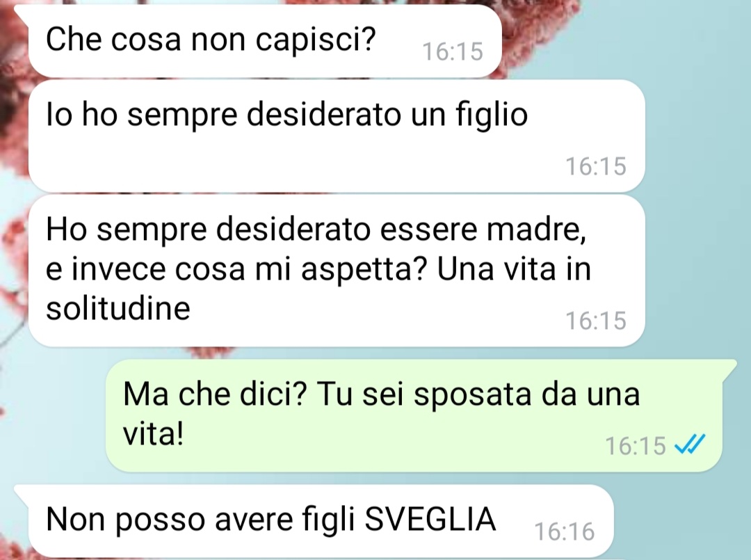This screenshot has height=560, width=751.
Task: Tap the "Io ho sempre desiderato un figlio" message
Action: pos(337,136)
